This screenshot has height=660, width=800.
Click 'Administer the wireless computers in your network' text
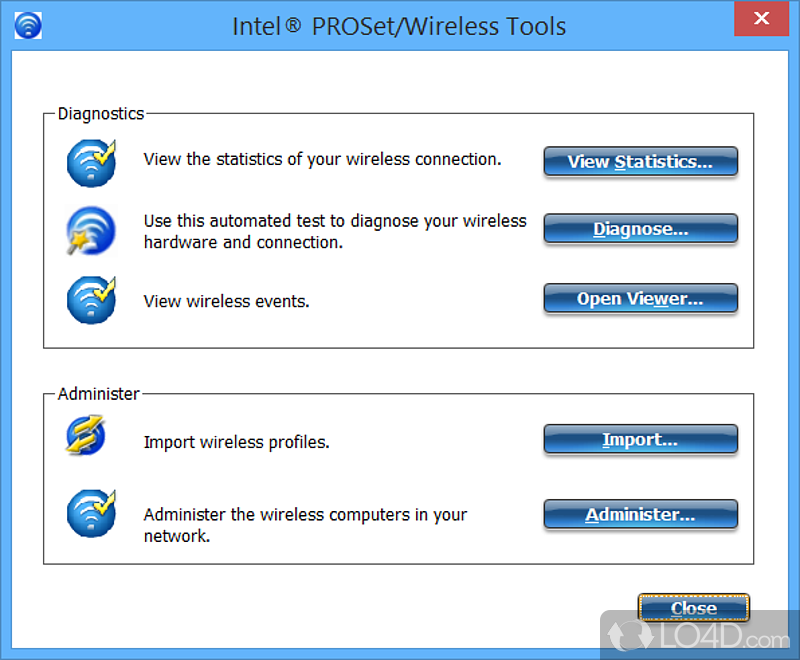point(305,525)
